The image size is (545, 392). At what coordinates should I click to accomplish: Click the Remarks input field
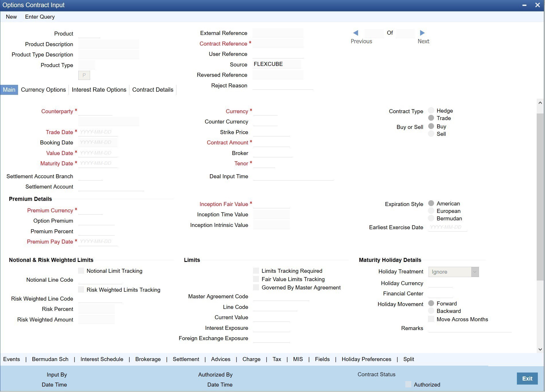tap(470, 328)
